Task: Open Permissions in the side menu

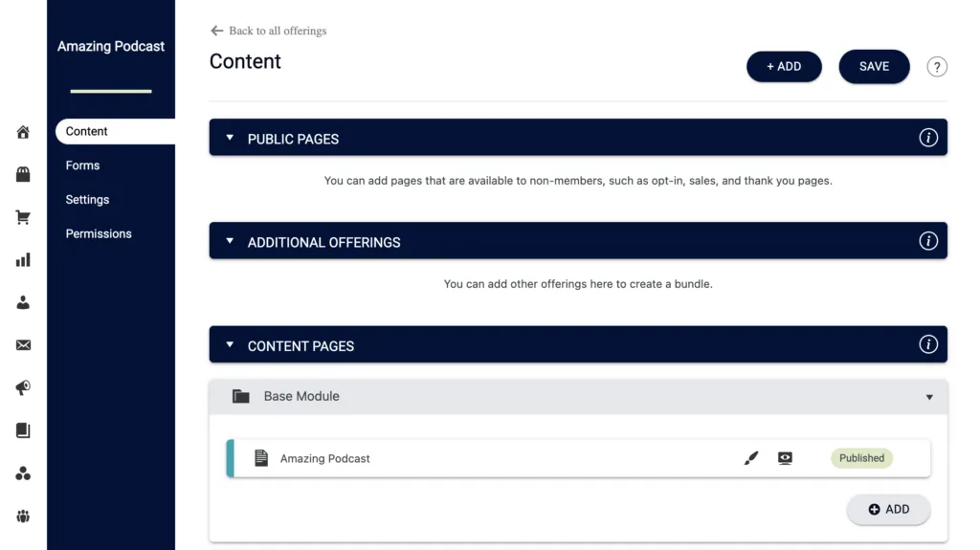Action: pyautogui.click(x=99, y=233)
